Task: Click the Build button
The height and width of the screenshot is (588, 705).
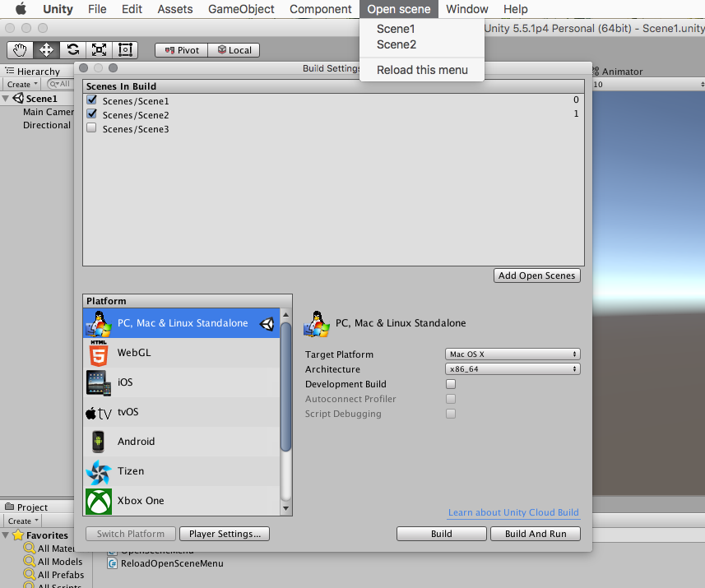Action: (x=442, y=534)
